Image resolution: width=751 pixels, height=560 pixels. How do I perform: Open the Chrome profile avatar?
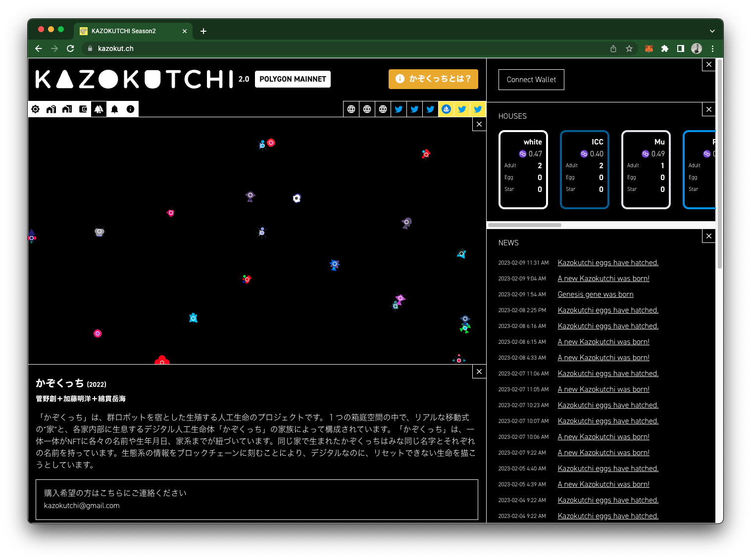(x=697, y=48)
